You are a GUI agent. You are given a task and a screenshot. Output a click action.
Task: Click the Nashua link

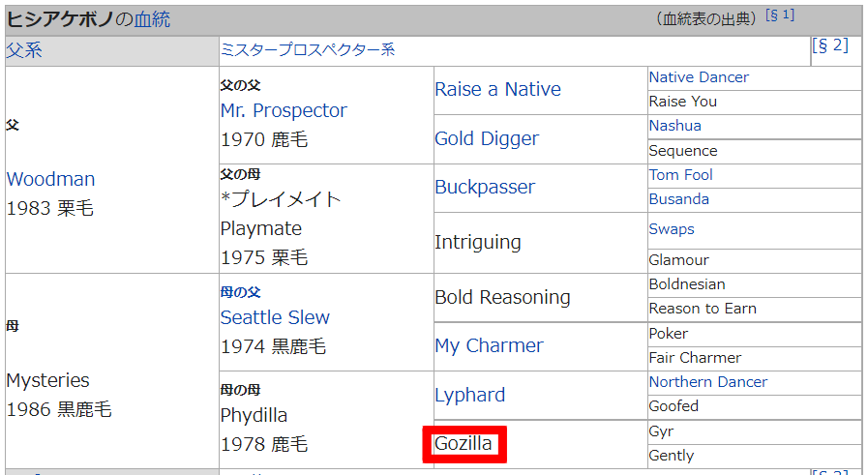pos(674,126)
